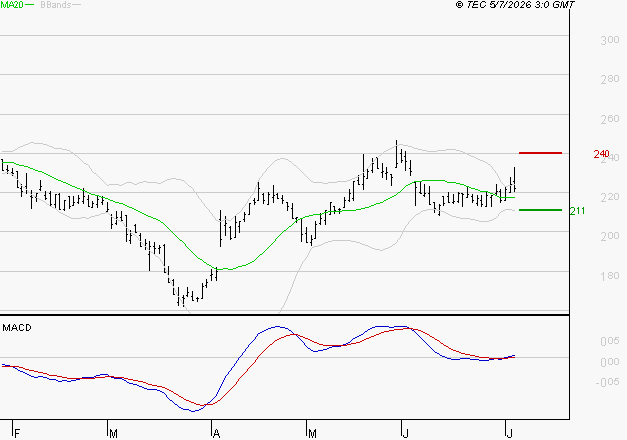Click the 180 price axis label

point(610,276)
